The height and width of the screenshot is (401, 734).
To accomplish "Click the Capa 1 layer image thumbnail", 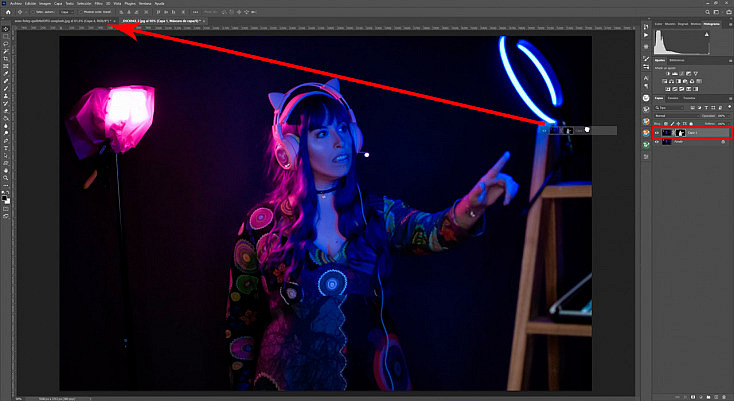I will tap(667, 132).
